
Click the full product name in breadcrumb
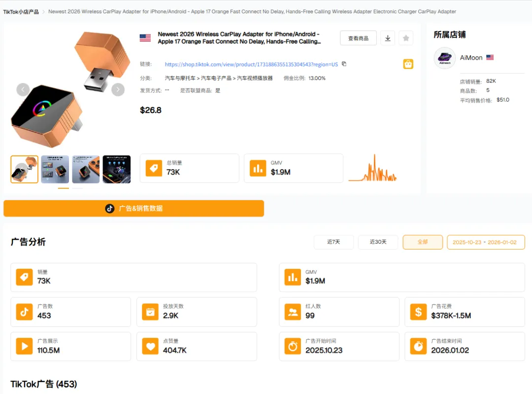(x=252, y=11)
